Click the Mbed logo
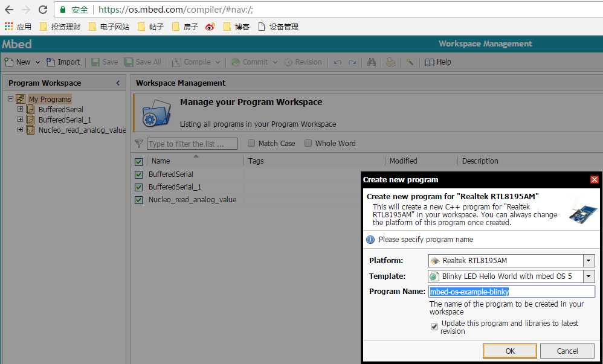Image resolution: width=603 pixels, height=364 pixels. (17, 44)
